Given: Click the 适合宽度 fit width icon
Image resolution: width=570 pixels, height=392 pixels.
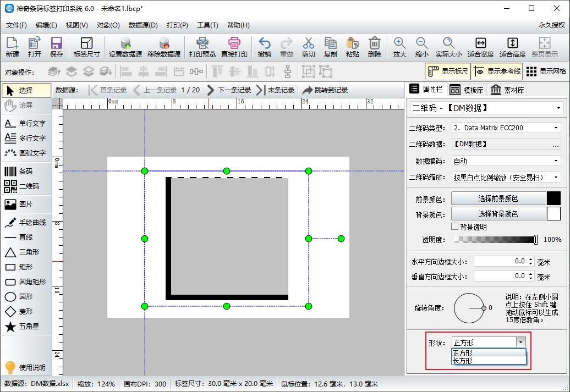Looking at the screenshot, I should pyautogui.click(x=480, y=47).
